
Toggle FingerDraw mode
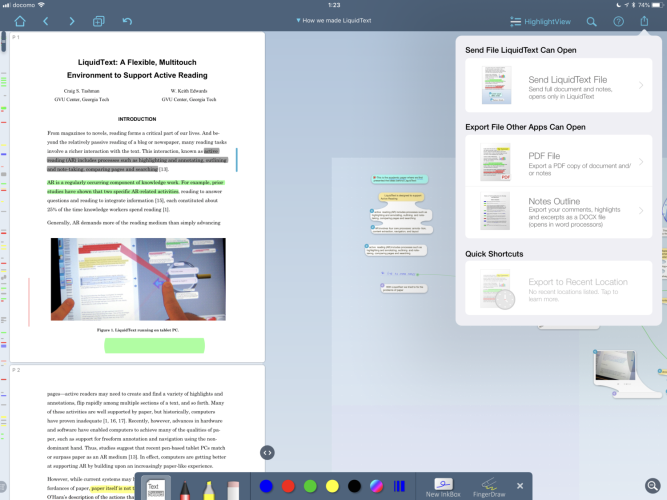click(489, 486)
